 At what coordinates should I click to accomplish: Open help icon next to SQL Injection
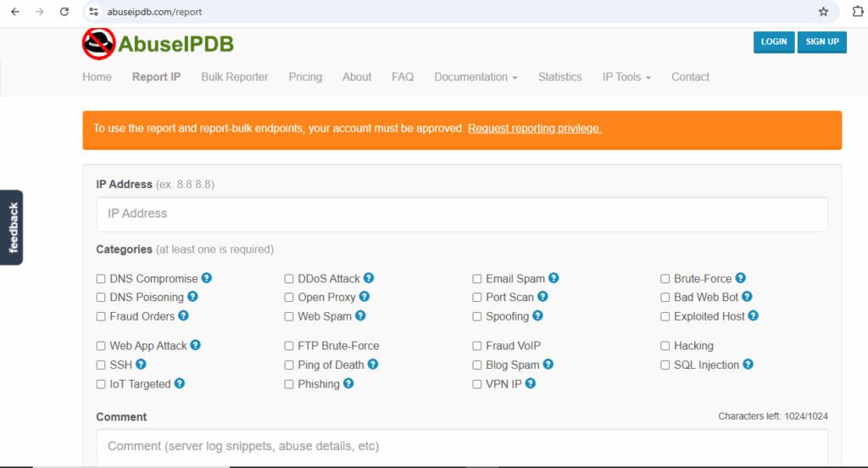(x=748, y=364)
